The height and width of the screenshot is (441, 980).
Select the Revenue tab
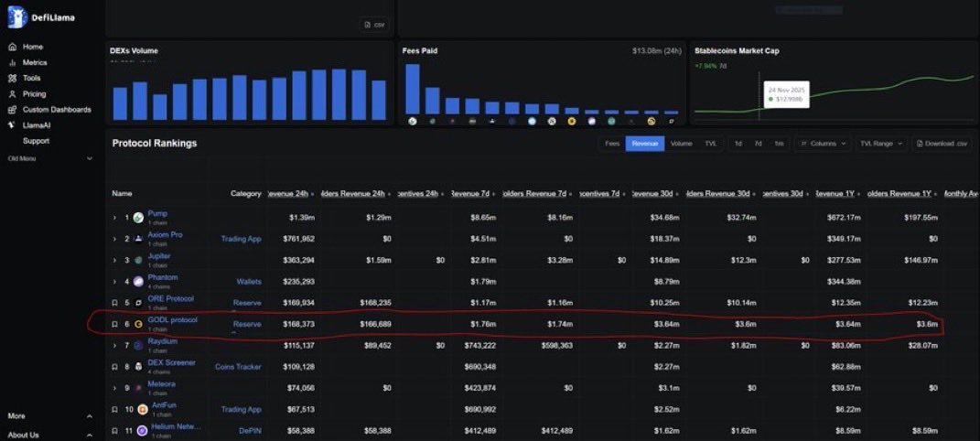(644, 144)
